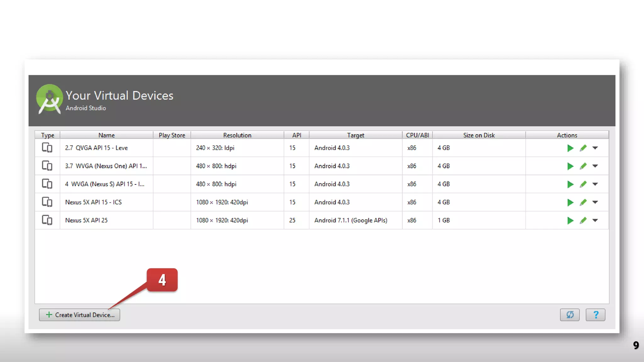Sort by the API column header
The height and width of the screenshot is (362, 644).
[297, 135]
